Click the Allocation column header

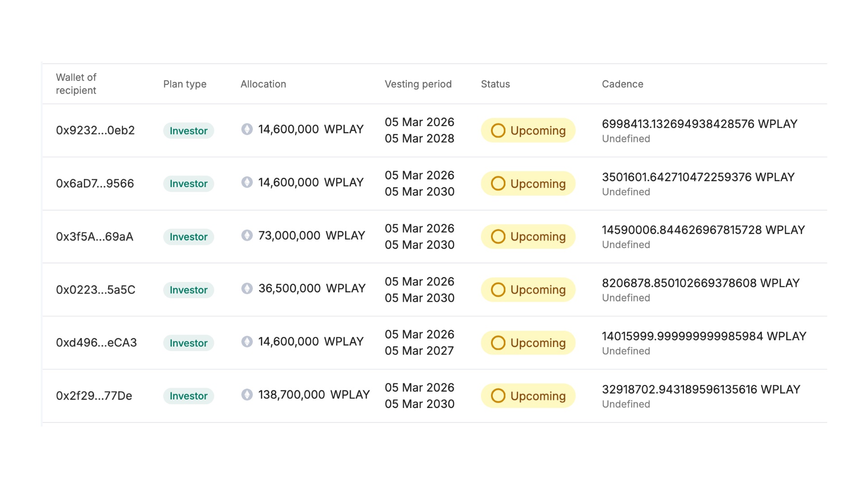tap(263, 84)
